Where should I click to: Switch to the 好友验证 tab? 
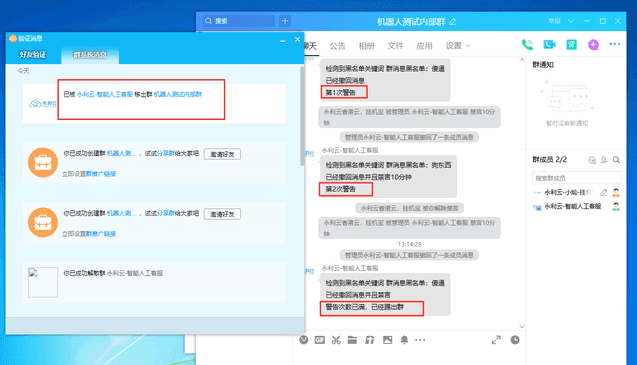(x=33, y=54)
